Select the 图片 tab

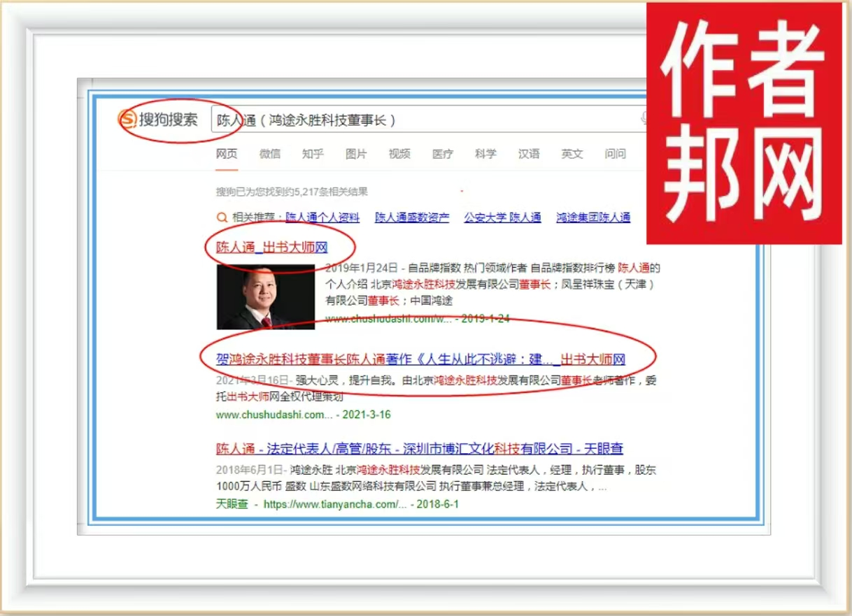pos(356,154)
